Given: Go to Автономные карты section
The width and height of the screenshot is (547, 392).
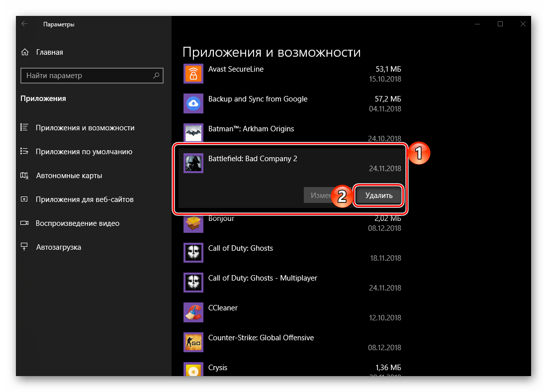Looking at the screenshot, I should pos(69,176).
